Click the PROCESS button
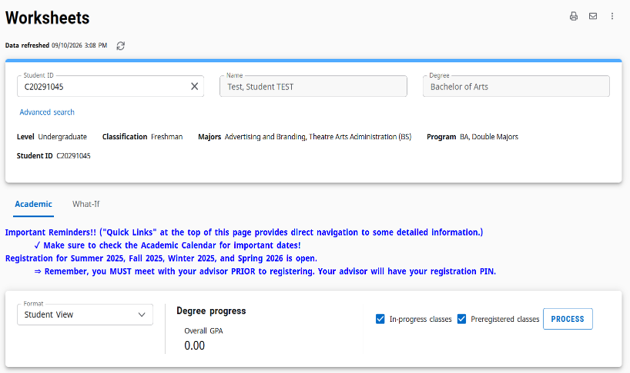The width and height of the screenshot is (630, 373). click(x=567, y=319)
